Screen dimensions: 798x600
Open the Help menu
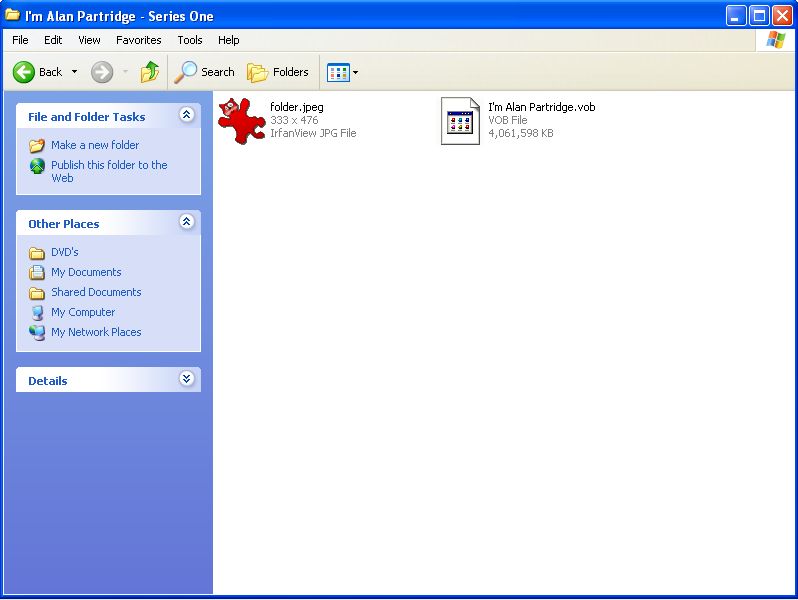(x=229, y=40)
